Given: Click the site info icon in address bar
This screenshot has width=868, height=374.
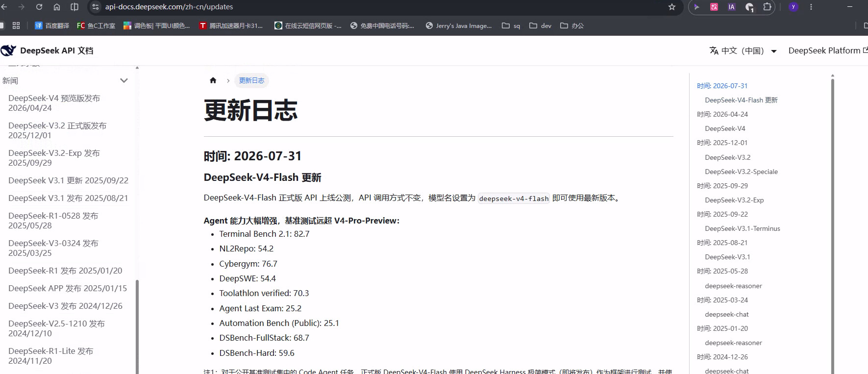Looking at the screenshot, I should coord(96,7).
